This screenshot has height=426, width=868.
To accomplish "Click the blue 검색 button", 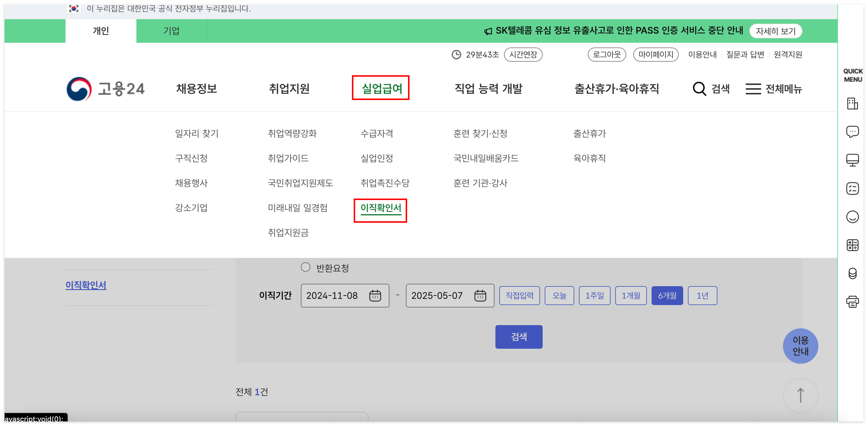I will point(518,337).
